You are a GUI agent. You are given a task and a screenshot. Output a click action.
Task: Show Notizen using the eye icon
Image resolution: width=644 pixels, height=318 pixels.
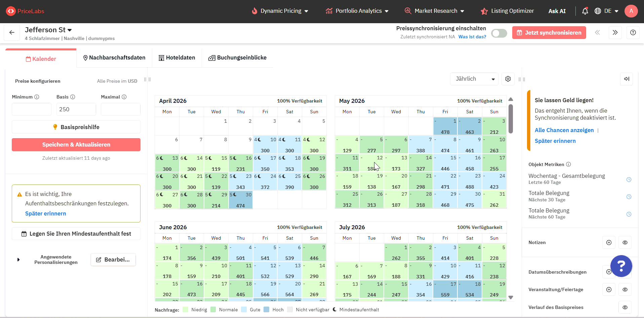pos(625,242)
